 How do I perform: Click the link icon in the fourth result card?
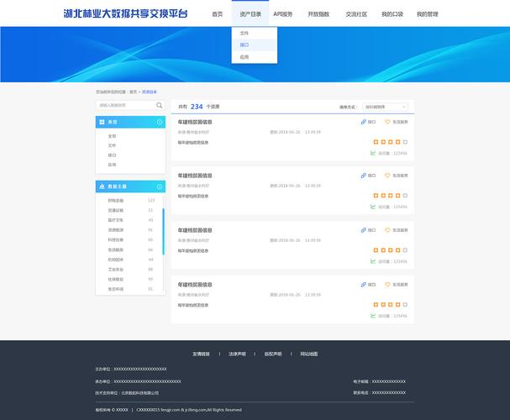click(363, 285)
